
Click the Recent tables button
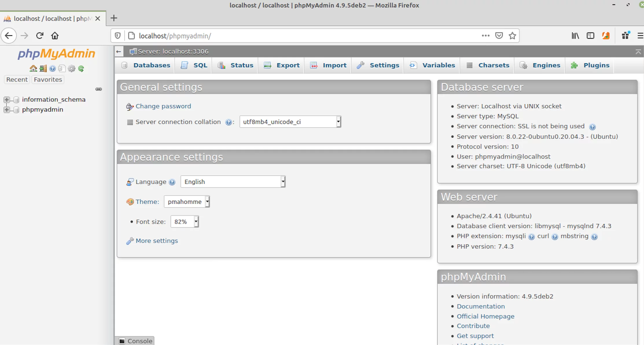tap(17, 79)
